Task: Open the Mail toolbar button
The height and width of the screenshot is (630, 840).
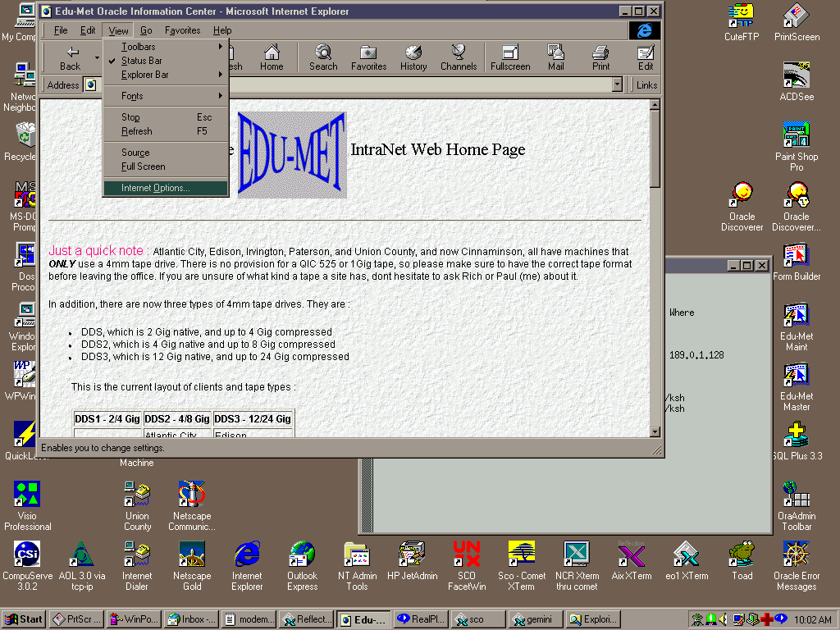Action: 555,58
